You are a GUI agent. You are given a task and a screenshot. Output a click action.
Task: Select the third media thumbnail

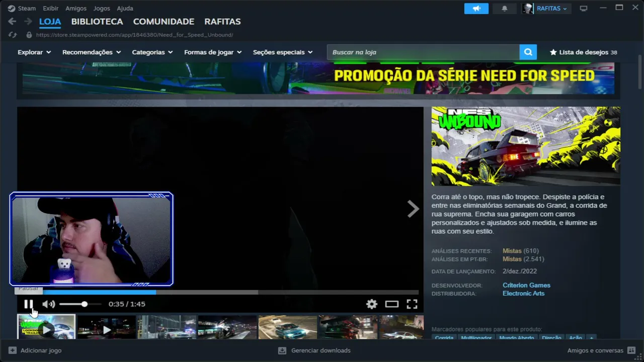click(167, 327)
